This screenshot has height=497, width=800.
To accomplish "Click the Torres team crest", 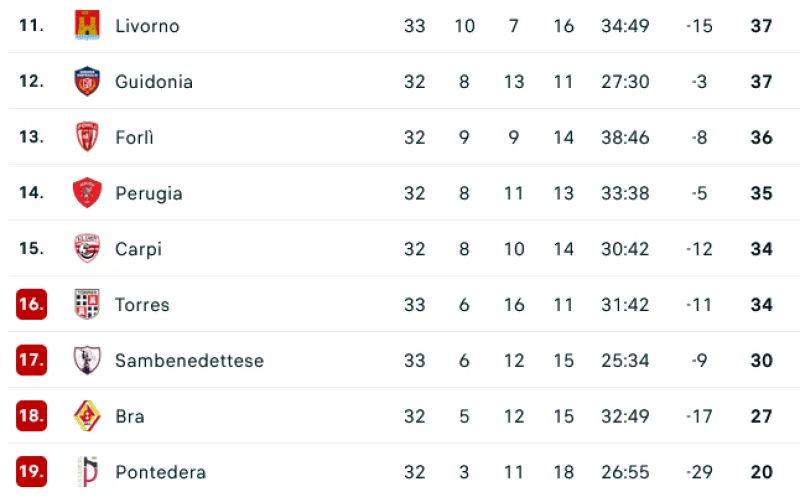I will point(88,304).
